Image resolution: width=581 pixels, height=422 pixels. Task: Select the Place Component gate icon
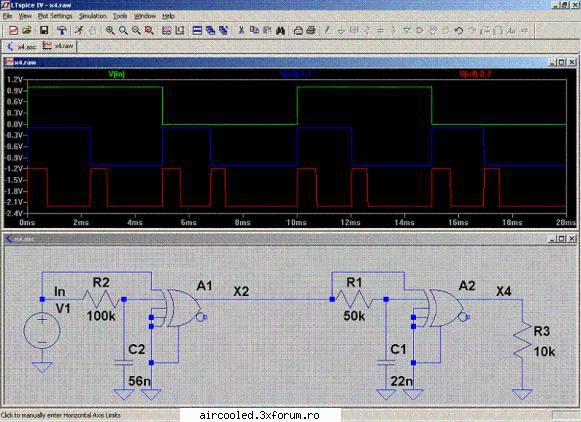click(x=420, y=30)
